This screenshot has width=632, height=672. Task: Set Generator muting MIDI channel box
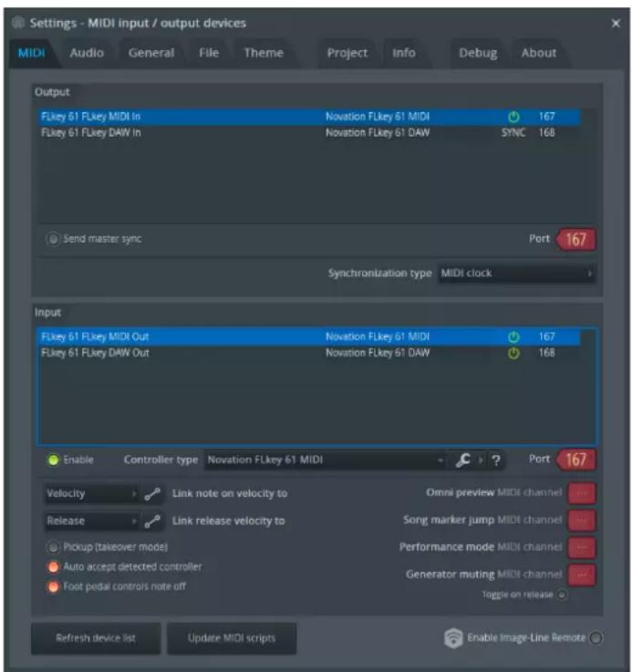(x=582, y=575)
